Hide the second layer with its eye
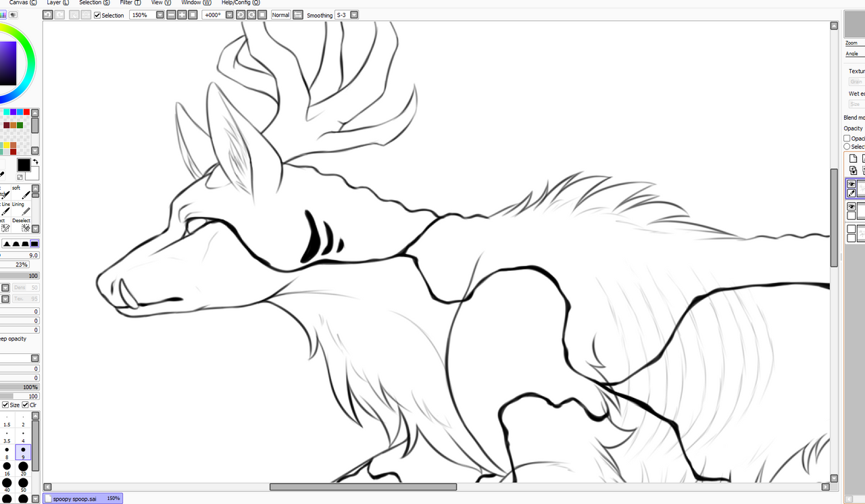The height and width of the screenshot is (504, 865). (x=851, y=206)
